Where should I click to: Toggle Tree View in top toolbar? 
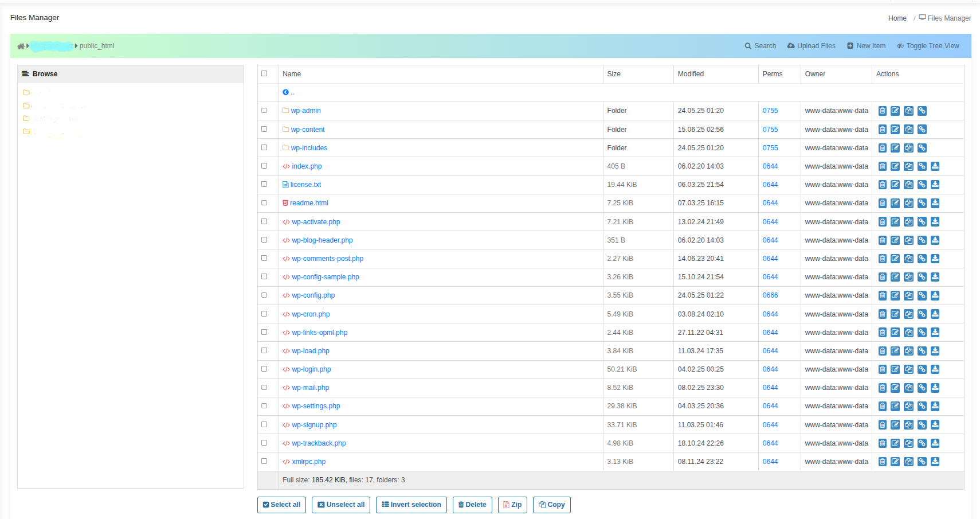(x=927, y=46)
